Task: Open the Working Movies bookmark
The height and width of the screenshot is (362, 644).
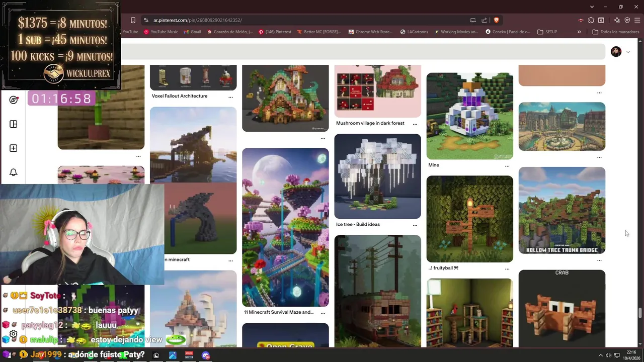Action: [x=455, y=32]
